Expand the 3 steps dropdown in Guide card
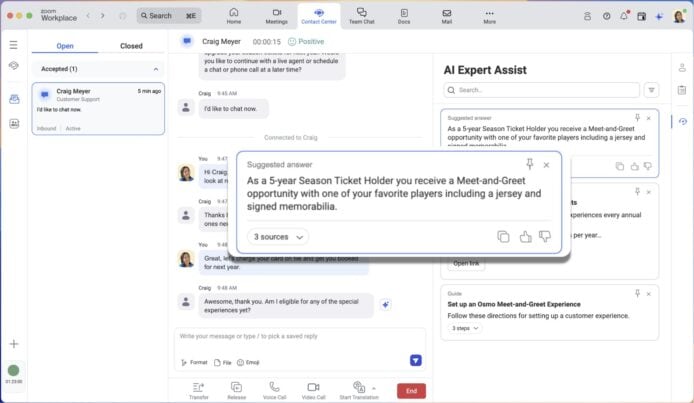The height and width of the screenshot is (403, 694). (466, 328)
